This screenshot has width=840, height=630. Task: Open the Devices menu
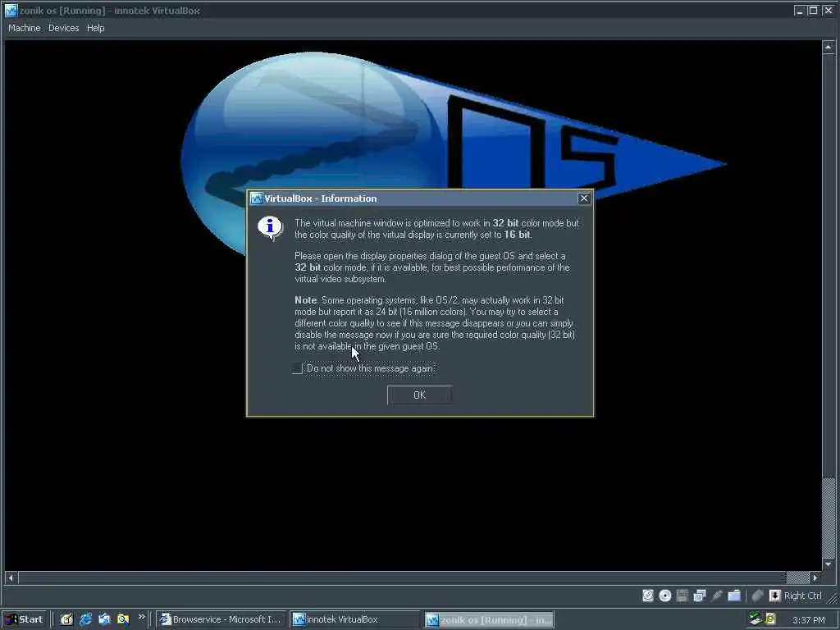63,28
